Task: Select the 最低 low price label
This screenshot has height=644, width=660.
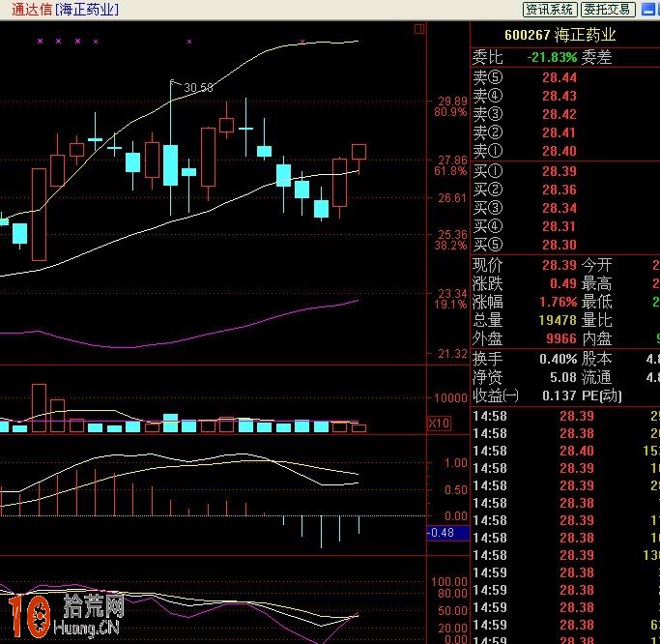Action: pyautogui.click(x=596, y=302)
